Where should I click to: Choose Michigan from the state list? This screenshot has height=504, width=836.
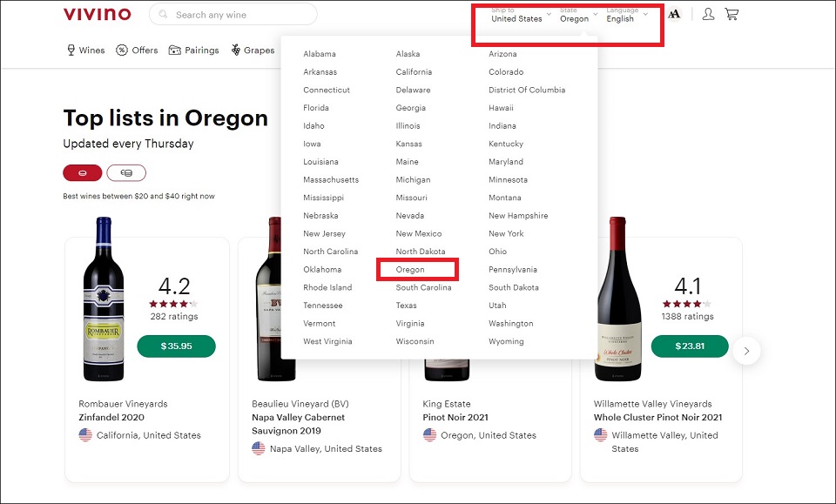coord(413,179)
